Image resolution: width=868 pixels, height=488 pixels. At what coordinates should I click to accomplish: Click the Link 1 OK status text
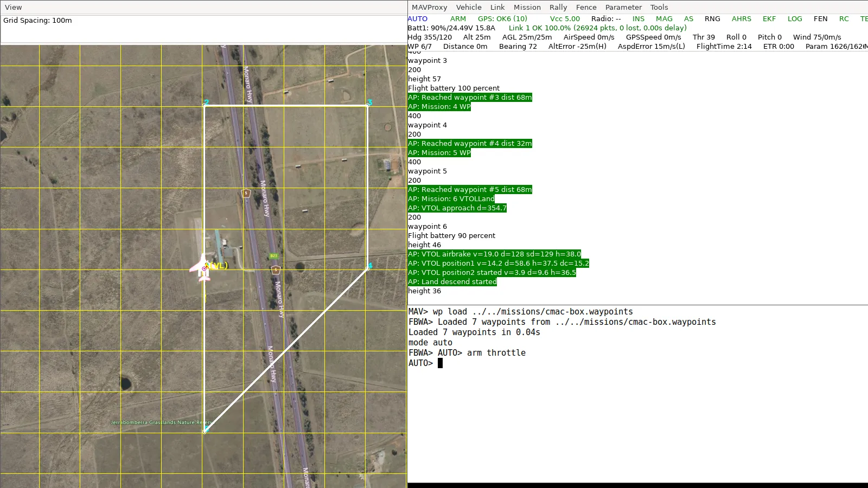[597, 28]
